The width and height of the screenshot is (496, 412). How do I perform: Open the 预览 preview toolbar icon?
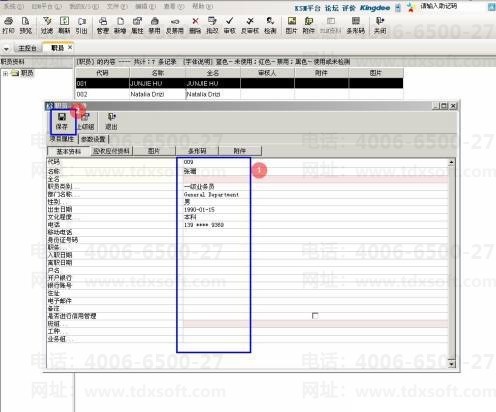(26, 26)
